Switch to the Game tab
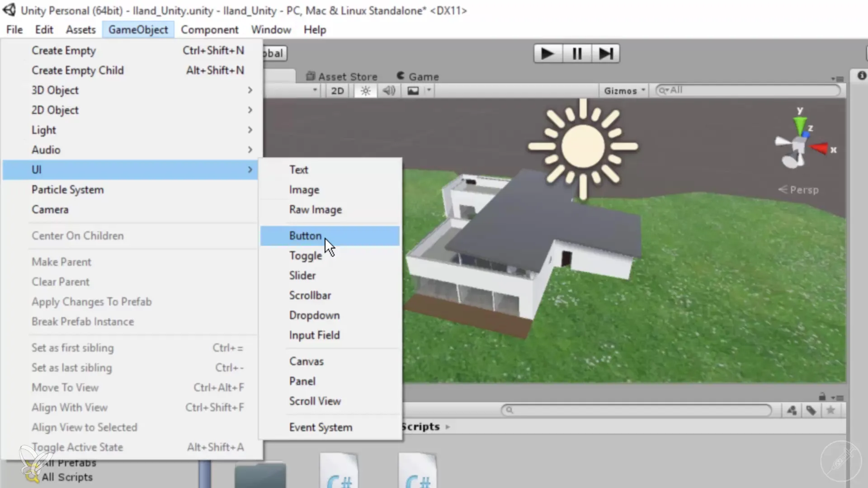The width and height of the screenshot is (868, 488). point(418,77)
